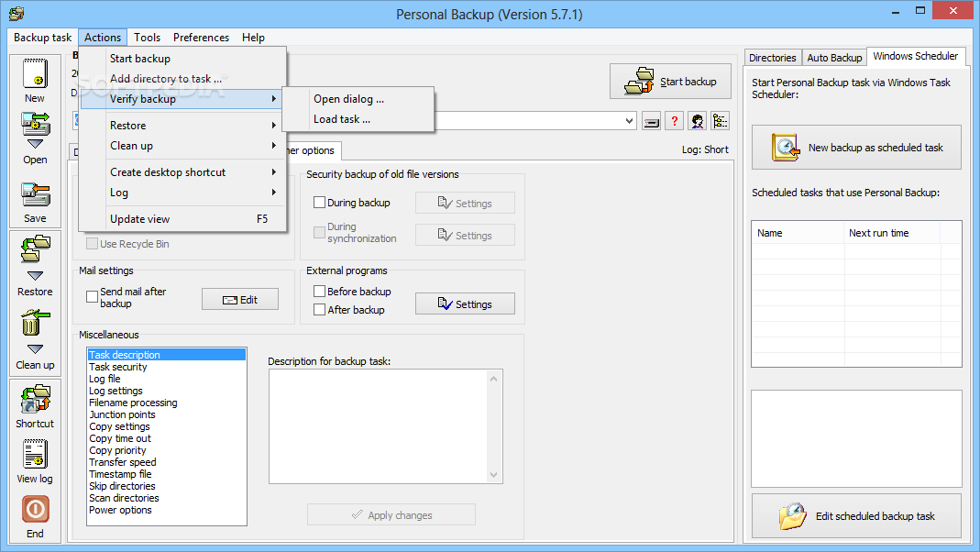Select Power options list entry

point(167,510)
